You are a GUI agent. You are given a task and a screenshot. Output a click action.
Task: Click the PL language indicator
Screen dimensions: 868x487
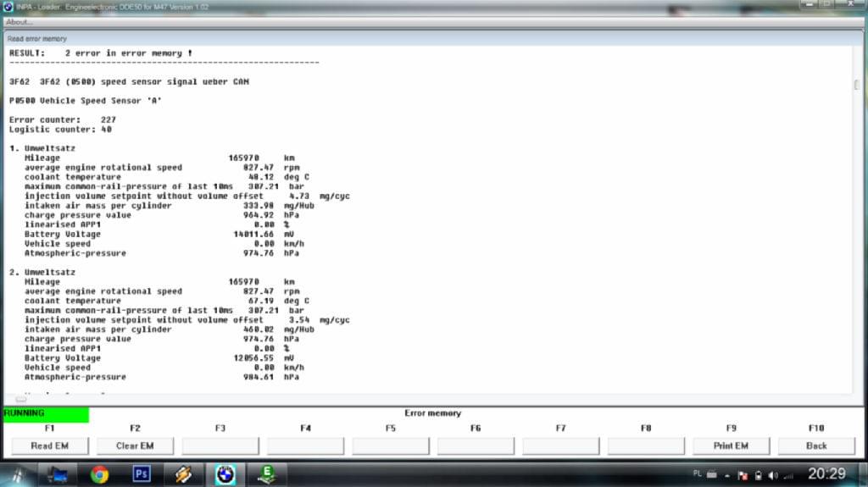coord(697,473)
